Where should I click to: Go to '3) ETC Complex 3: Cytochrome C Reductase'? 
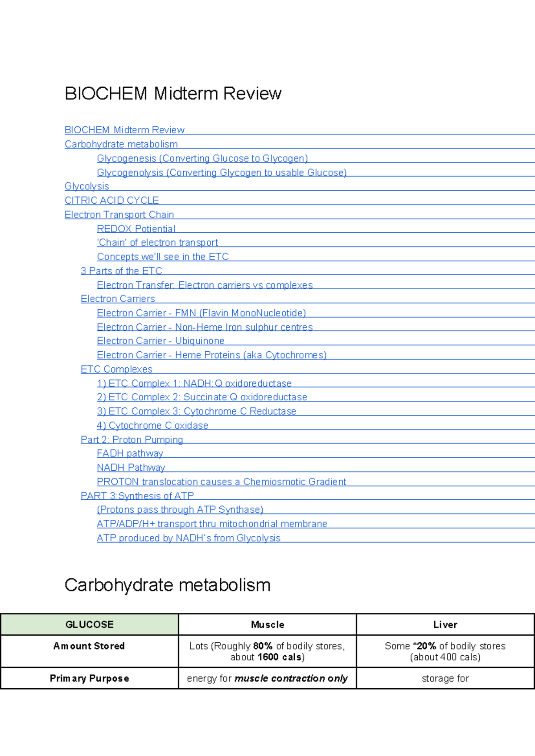(x=197, y=411)
